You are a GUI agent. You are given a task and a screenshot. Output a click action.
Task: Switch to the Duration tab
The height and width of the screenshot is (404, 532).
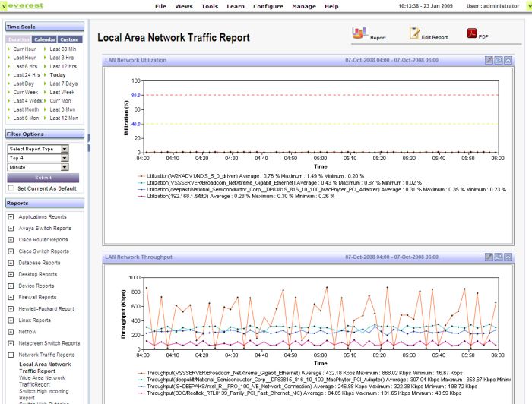pos(19,39)
